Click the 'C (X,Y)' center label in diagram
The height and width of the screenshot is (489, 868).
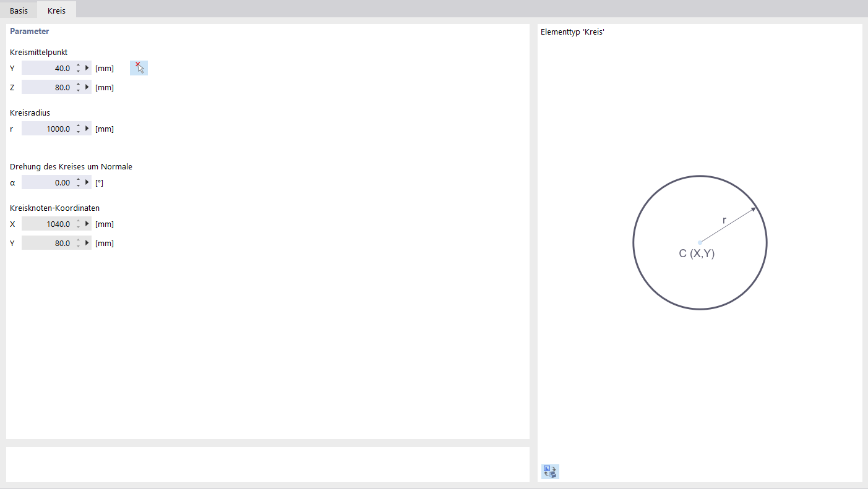(x=697, y=253)
